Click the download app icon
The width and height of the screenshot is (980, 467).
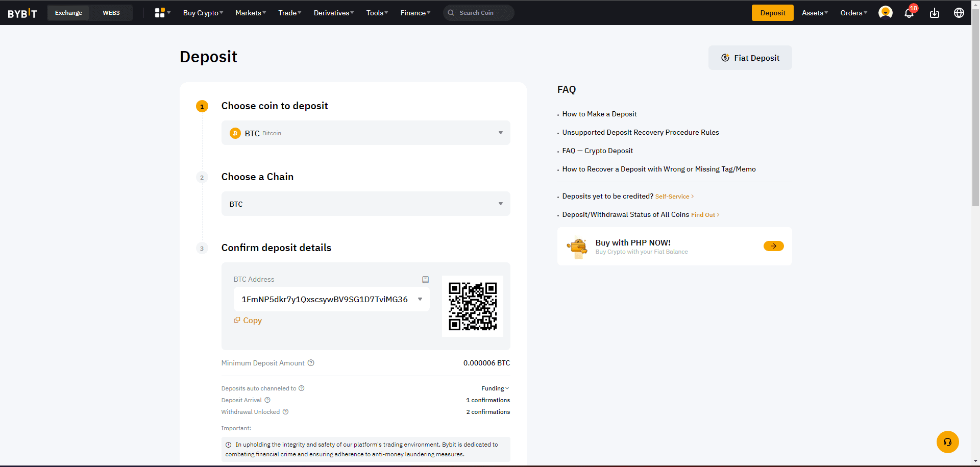point(935,13)
